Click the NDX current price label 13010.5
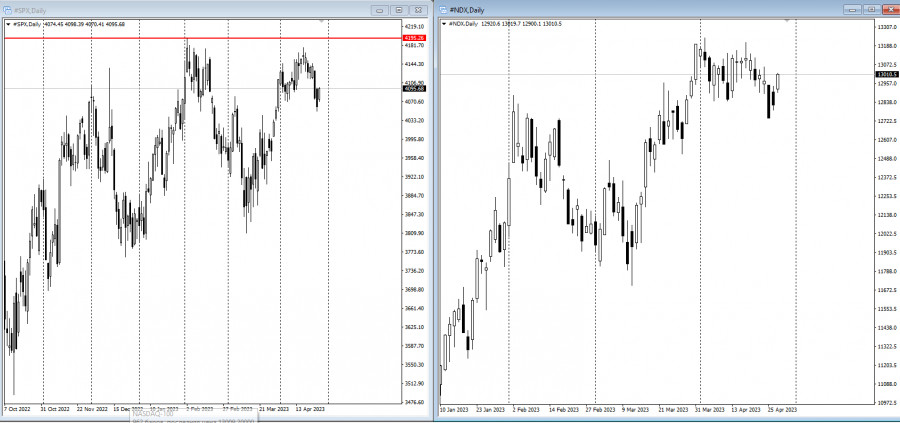 coord(887,75)
